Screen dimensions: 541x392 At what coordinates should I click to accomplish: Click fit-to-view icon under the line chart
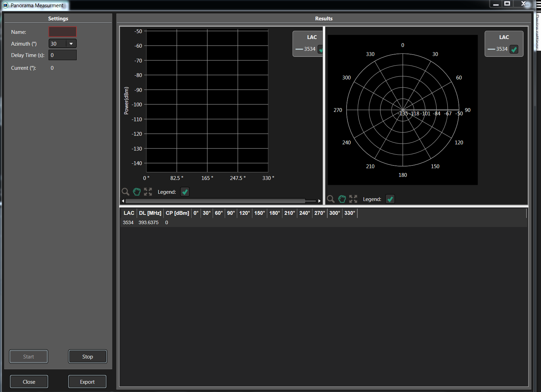[148, 192]
